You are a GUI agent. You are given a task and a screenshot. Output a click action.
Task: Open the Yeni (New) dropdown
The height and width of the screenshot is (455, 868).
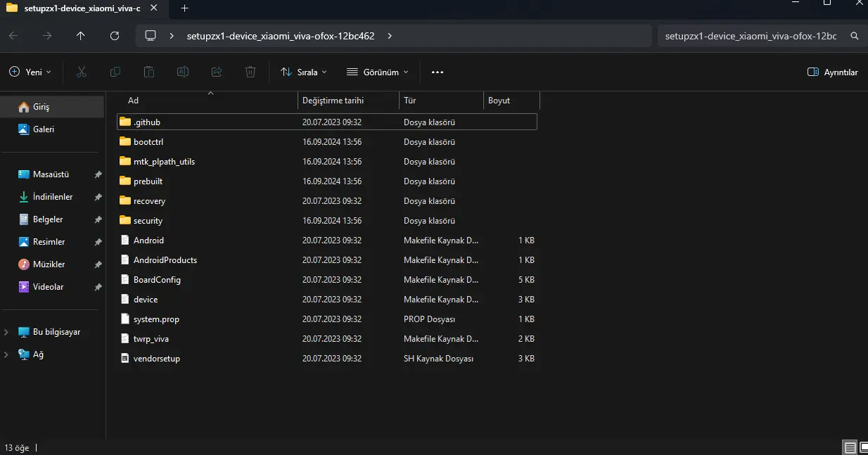[x=30, y=72]
